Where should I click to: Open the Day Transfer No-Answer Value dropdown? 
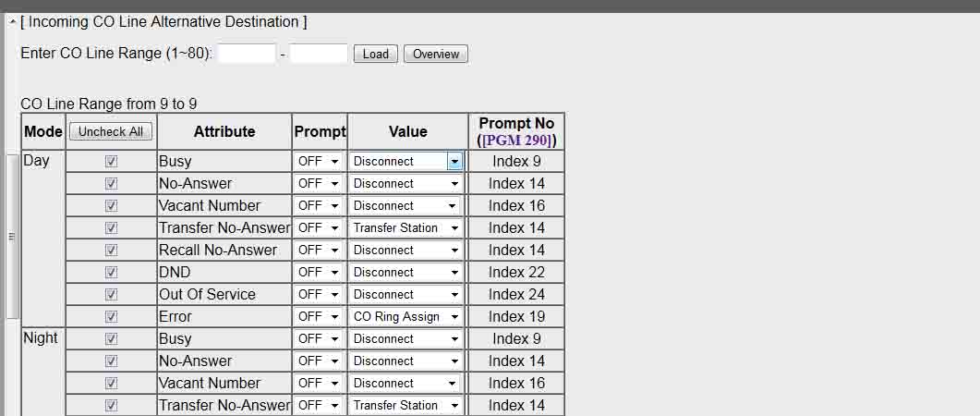pos(406,227)
